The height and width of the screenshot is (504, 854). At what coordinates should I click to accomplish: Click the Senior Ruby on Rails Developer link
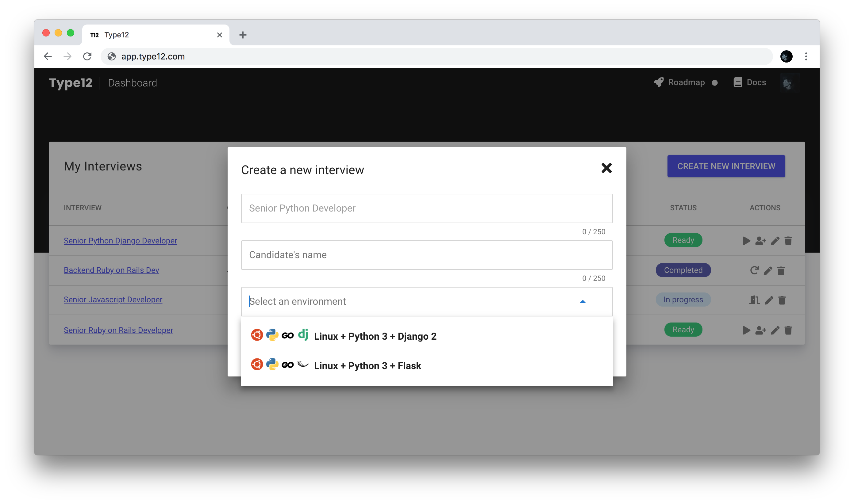click(118, 329)
